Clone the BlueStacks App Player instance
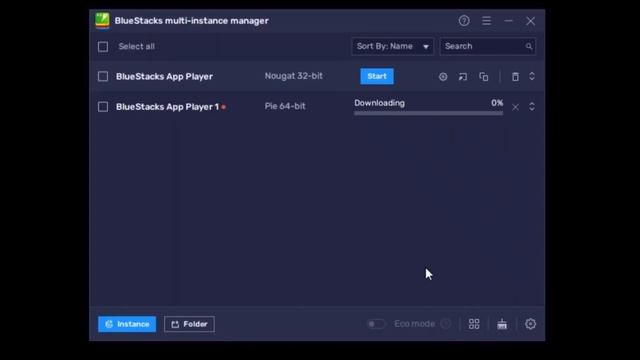The image size is (640, 360). [x=484, y=77]
